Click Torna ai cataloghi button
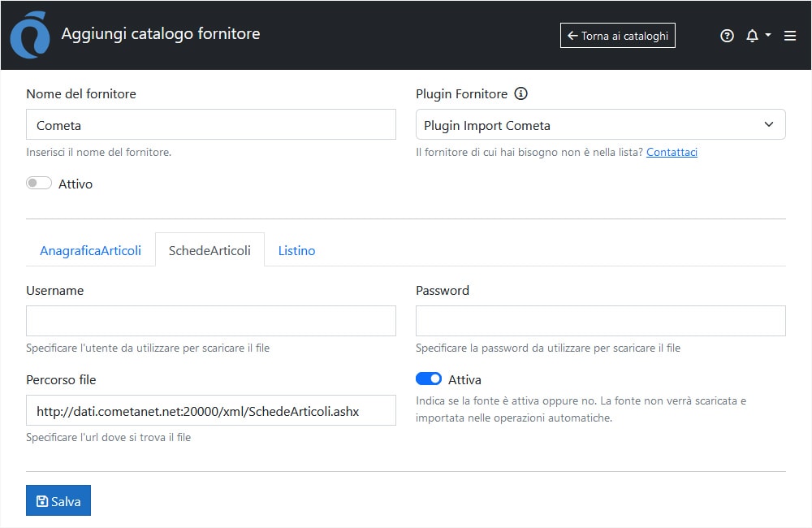The height and width of the screenshot is (528, 812). (617, 36)
